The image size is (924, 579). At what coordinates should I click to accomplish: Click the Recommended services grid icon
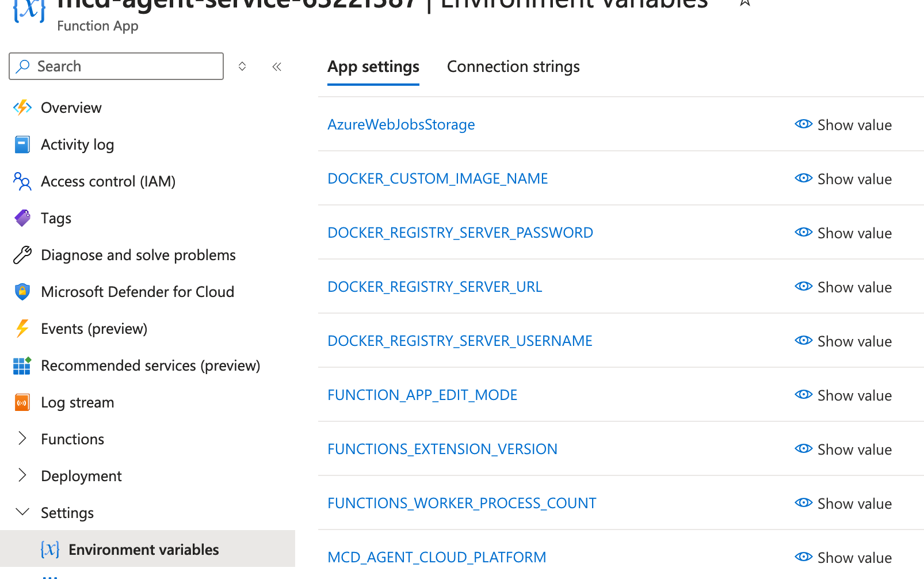point(22,365)
